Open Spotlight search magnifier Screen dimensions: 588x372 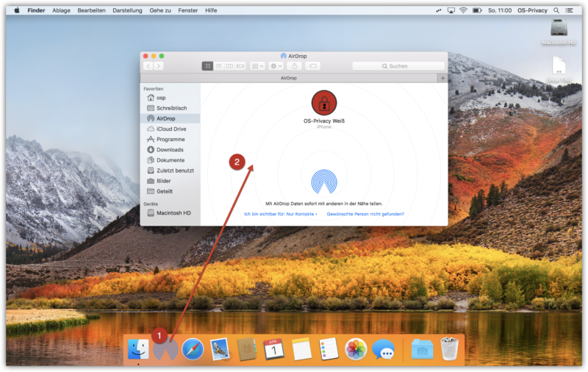tap(556, 10)
